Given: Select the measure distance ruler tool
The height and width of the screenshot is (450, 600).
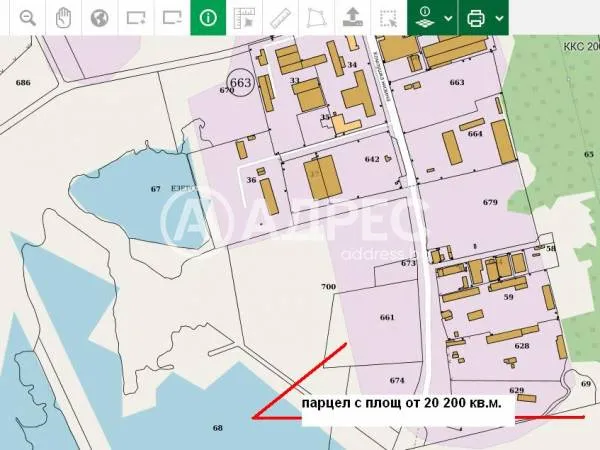Looking at the screenshot, I should (279, 18).
